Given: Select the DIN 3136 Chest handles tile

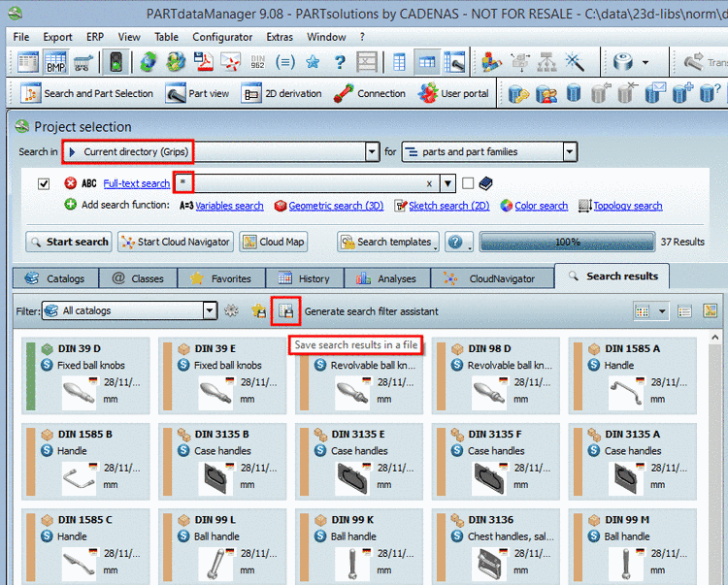Looking at the screenshot, I should 496,547.
